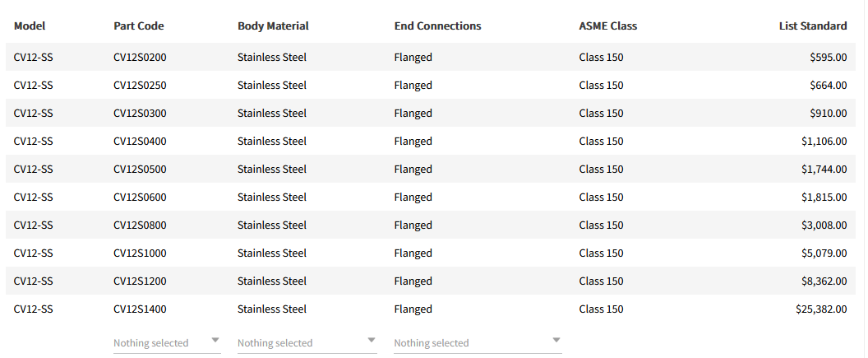
Task: Select the $1,815.00 list price cell
Action: point(824,198)
